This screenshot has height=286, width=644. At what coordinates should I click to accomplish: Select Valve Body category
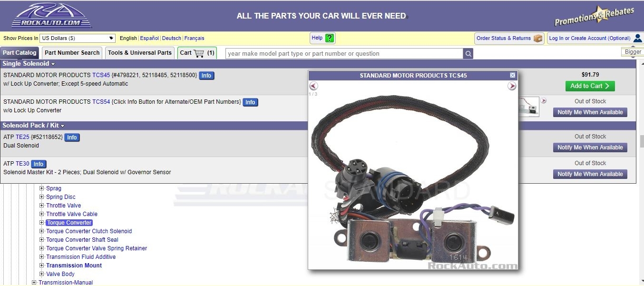[60, 274]
